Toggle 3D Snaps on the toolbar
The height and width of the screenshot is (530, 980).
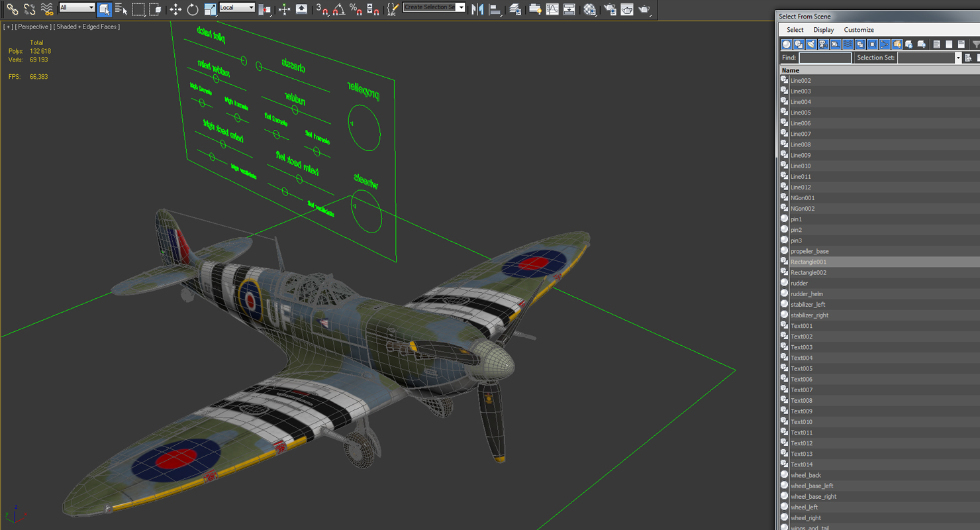(x=322, y=9)
